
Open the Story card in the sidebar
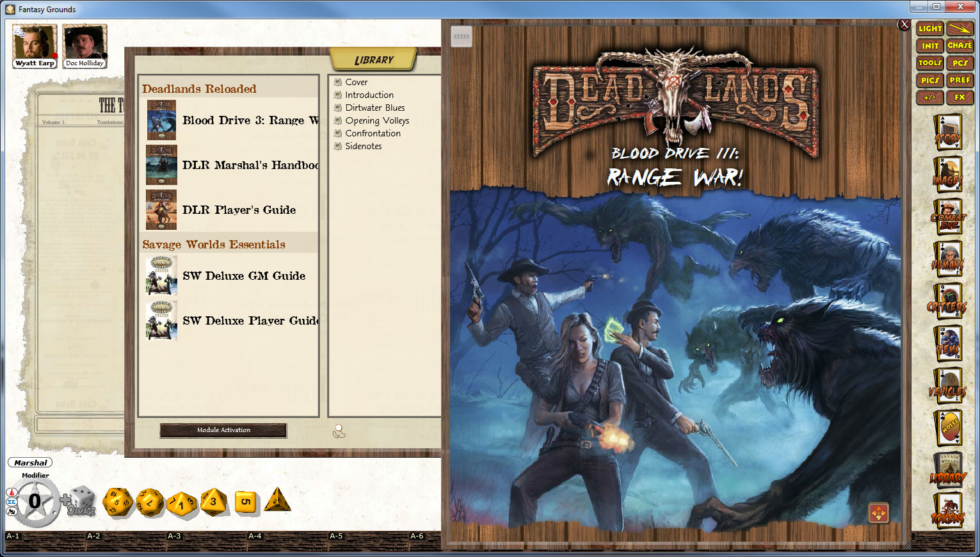(947, 133)
